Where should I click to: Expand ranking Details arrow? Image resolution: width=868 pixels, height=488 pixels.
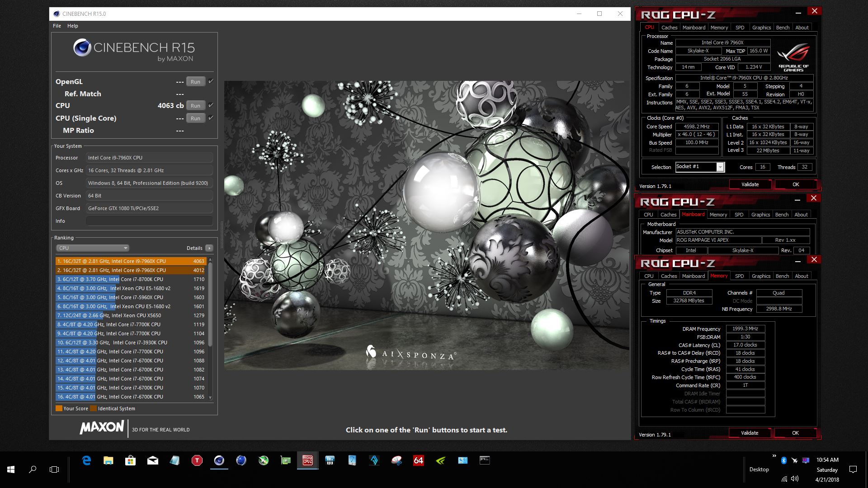209,248
